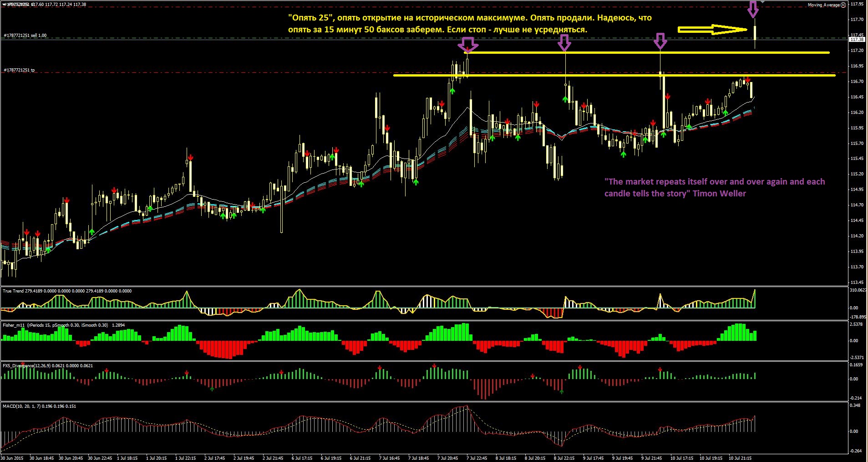Click the 116.95 price scale label
Screen dimensions: 868x462
(857, 66)
